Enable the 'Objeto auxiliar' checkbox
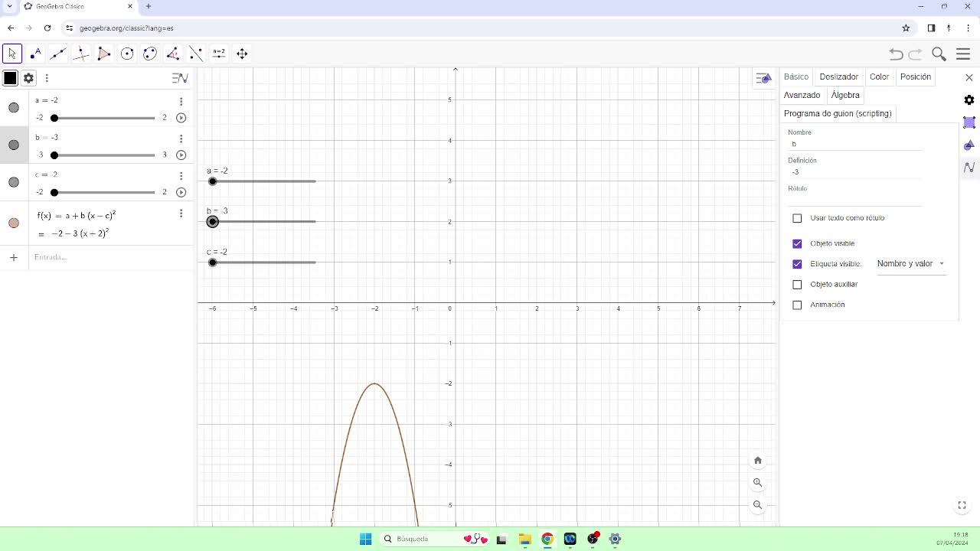This screenshot has width=980, height=551. point(797,285)
